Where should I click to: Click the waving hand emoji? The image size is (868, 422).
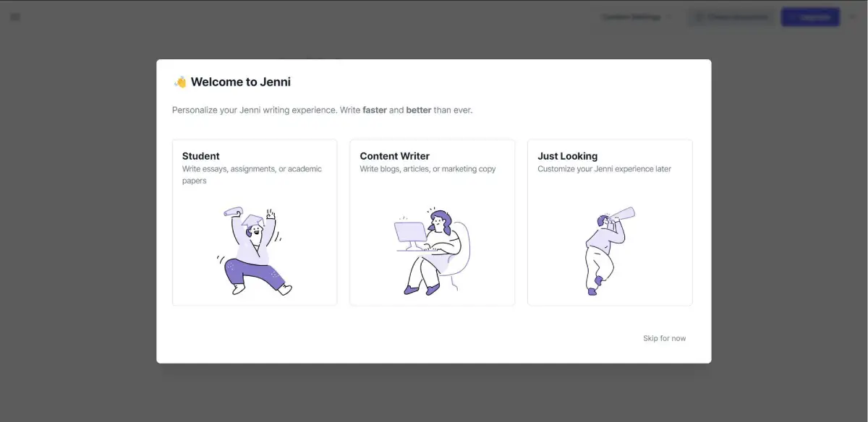point(180,82)
